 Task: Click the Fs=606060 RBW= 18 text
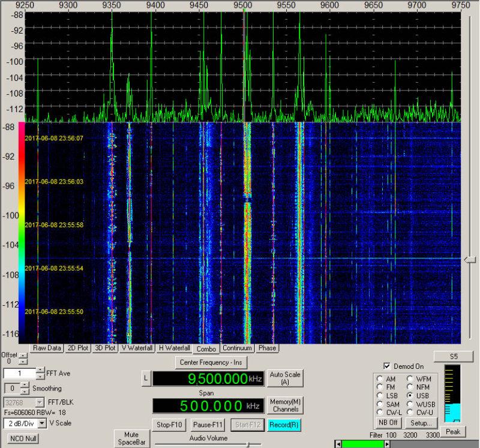point(35,413)
